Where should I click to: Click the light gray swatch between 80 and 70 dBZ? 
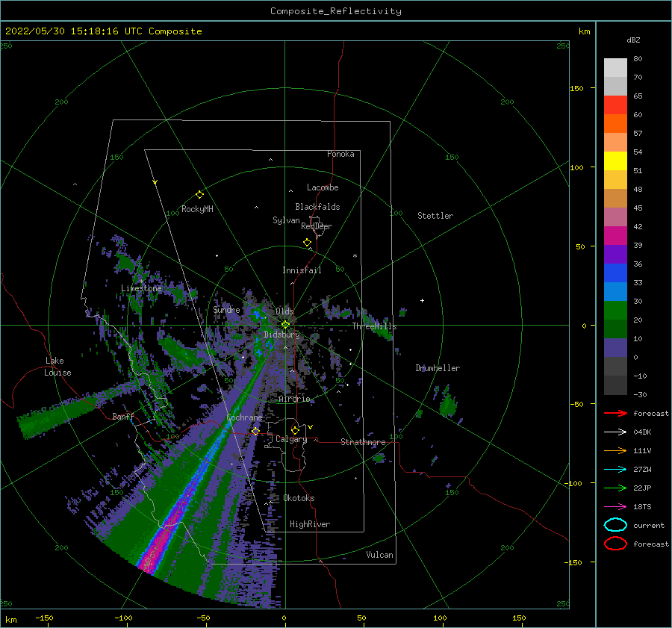tap(615, 68)
